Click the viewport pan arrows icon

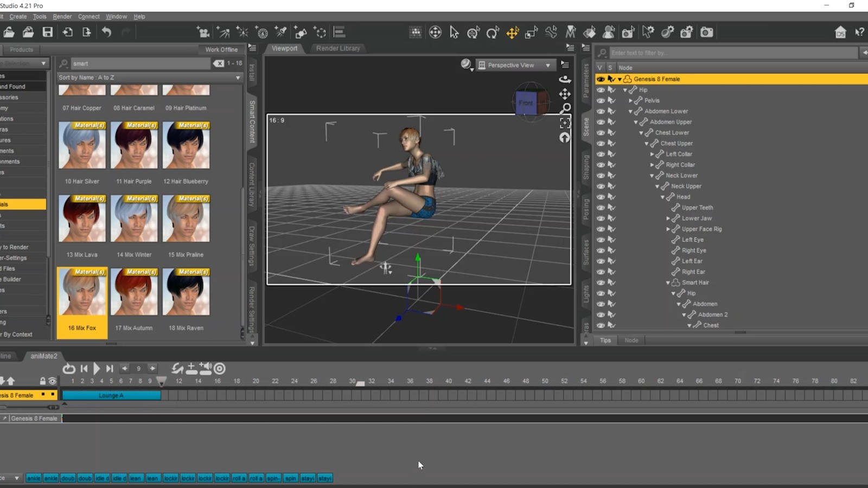(565, 94)
